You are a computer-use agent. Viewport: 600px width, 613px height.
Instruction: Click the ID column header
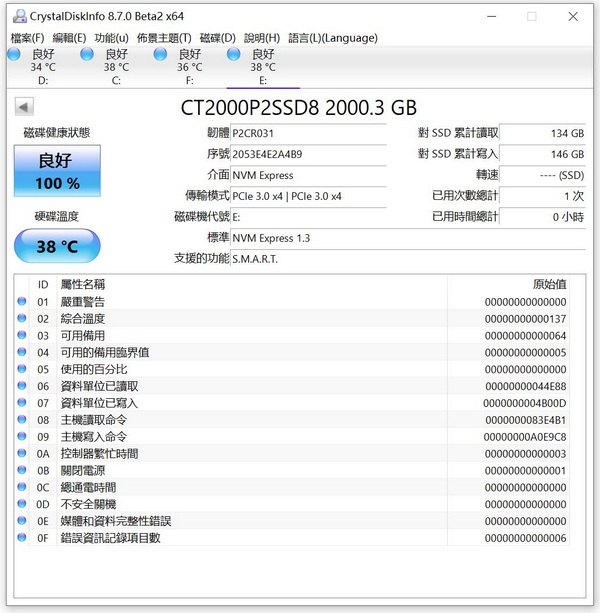43,284
